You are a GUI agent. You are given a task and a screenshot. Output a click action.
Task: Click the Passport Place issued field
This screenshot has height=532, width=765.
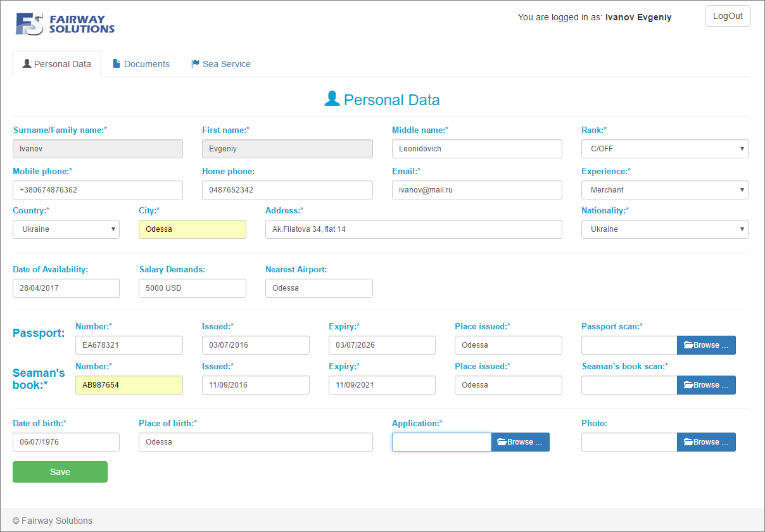tap(509, 345)
